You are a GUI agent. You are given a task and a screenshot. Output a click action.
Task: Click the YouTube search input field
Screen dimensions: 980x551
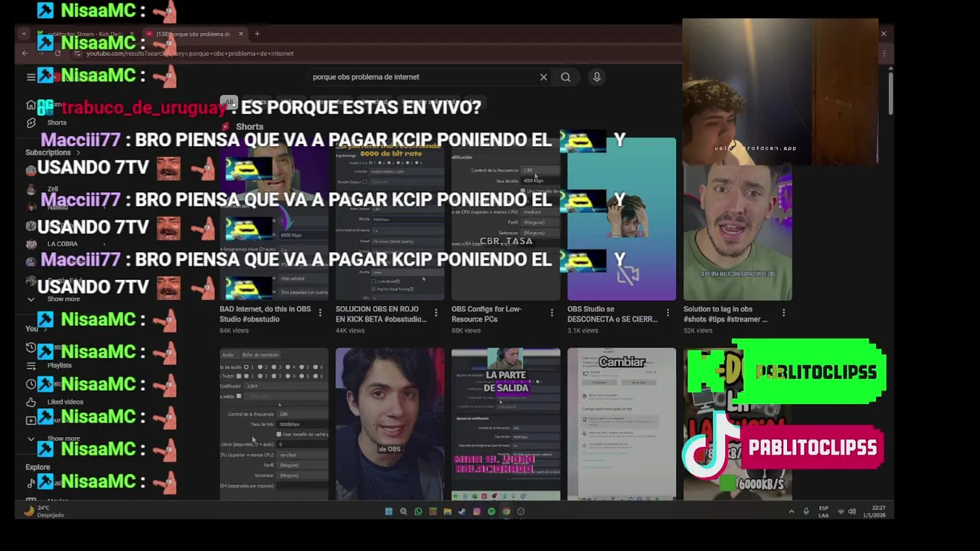pos(421,77)
